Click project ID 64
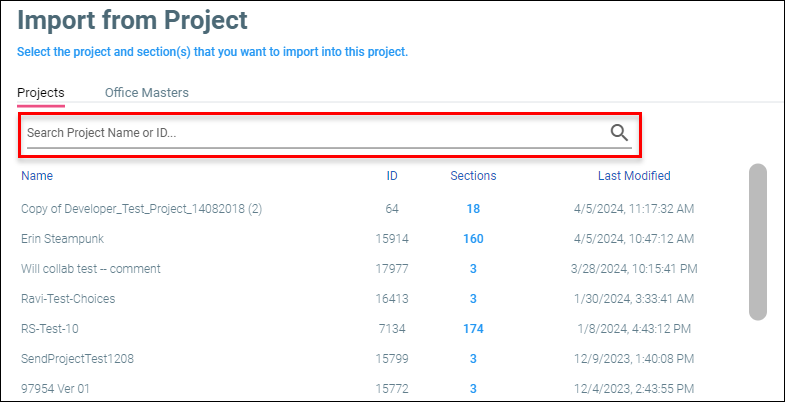 click(x=392, y=209)
